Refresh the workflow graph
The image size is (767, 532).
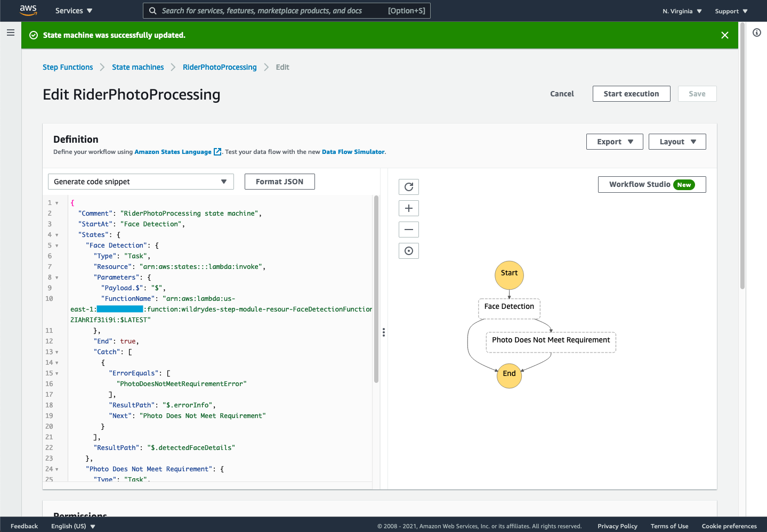click(x=409, y=187)
